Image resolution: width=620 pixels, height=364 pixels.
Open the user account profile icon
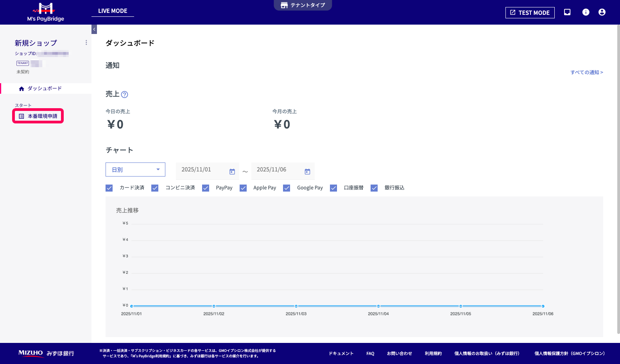tap(602, 12)
